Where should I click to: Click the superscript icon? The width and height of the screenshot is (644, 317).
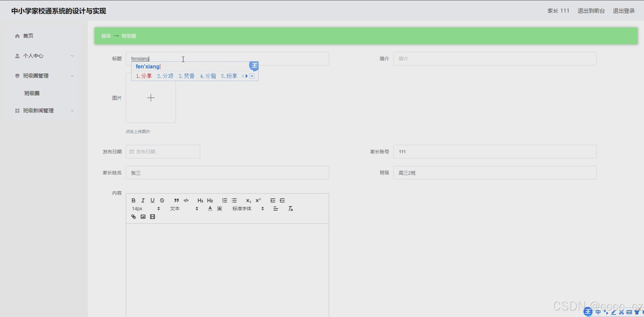[258, 201]
